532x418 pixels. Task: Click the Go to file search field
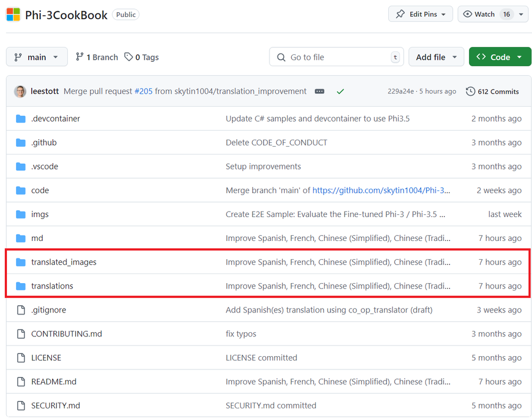[336, 57]
